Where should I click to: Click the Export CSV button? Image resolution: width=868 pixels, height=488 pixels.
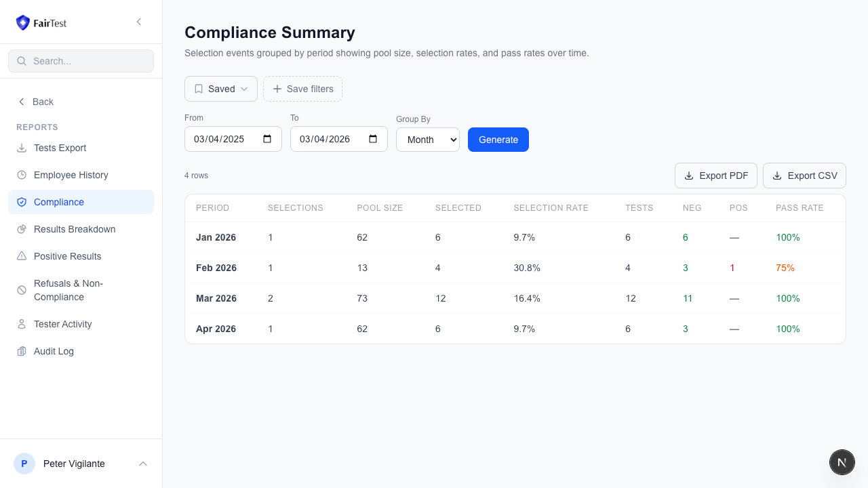804,176
